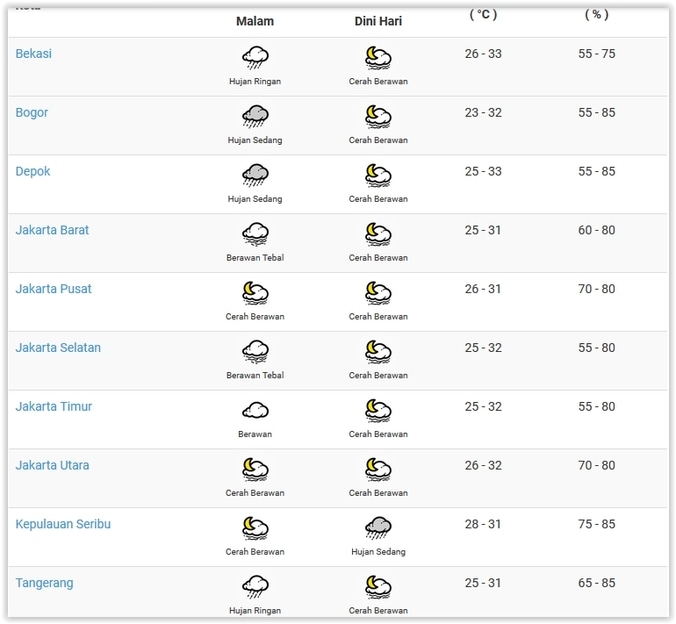676x624 pixels.
Task: Click Jakarta Timur's Malam cloudy icon
Action: point(255,410)
